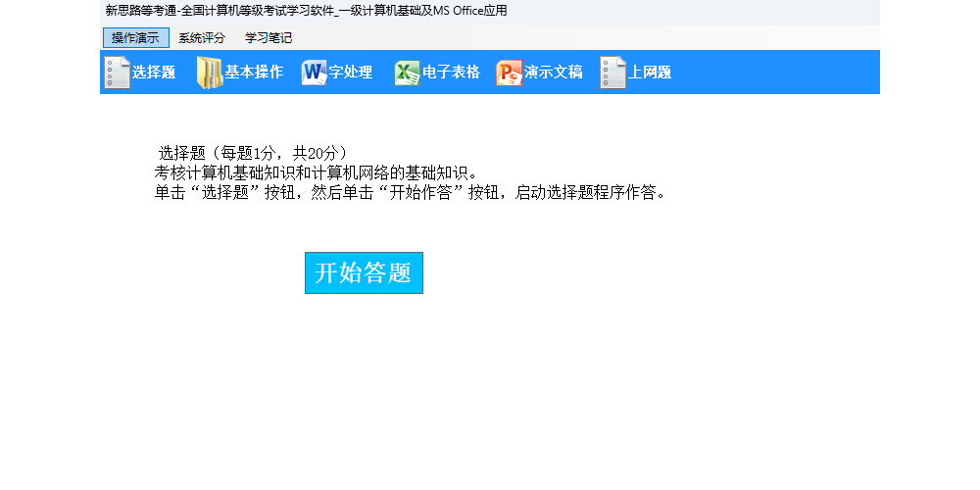This screenshot has height=490, width=980.
Task: Open the 字处理 section label
Action: [350, 73]
